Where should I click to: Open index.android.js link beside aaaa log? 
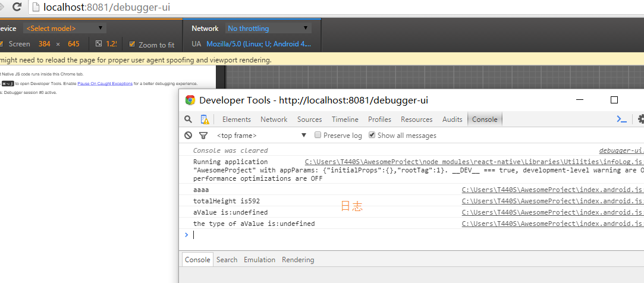click(x=552, y=190)
